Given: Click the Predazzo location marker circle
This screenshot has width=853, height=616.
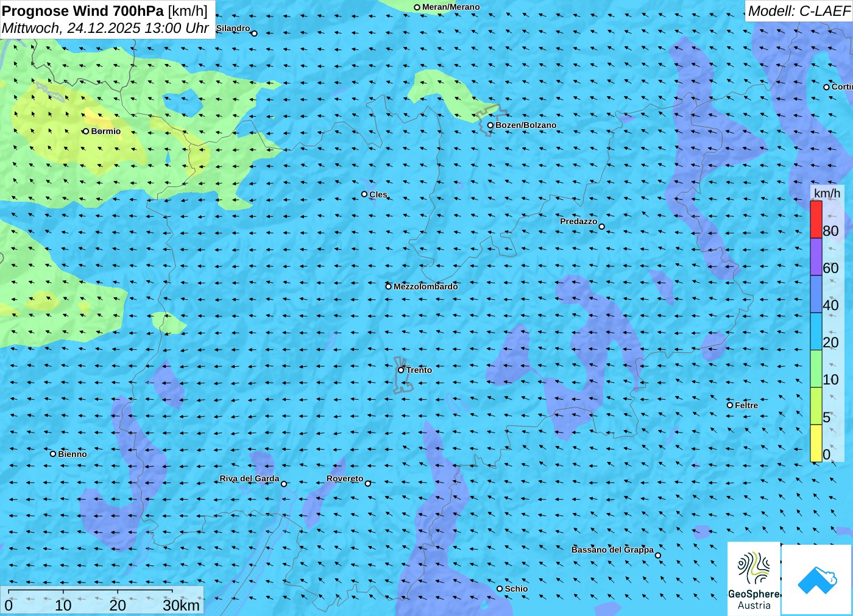Looking at the screenshot, I should (x=602, y=227).
